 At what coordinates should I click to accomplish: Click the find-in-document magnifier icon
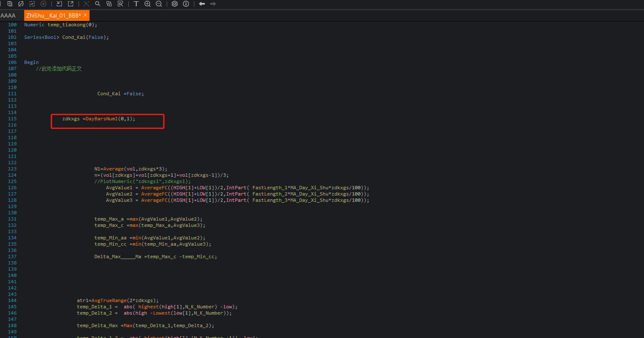[120, 4]
